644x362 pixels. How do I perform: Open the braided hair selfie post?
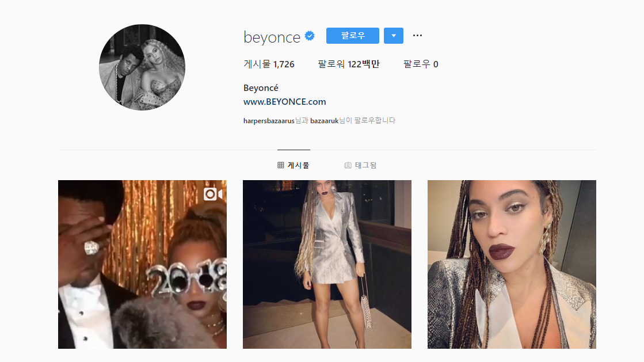tap(512, 264)
